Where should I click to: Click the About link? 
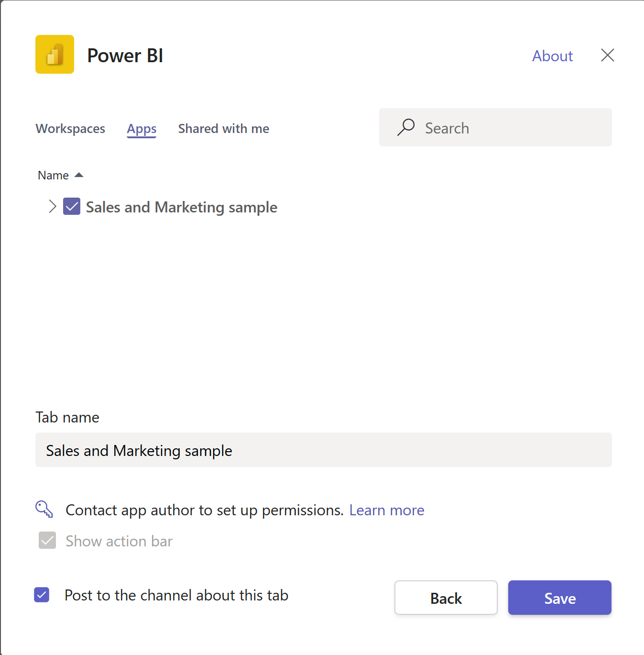(552, 56)
